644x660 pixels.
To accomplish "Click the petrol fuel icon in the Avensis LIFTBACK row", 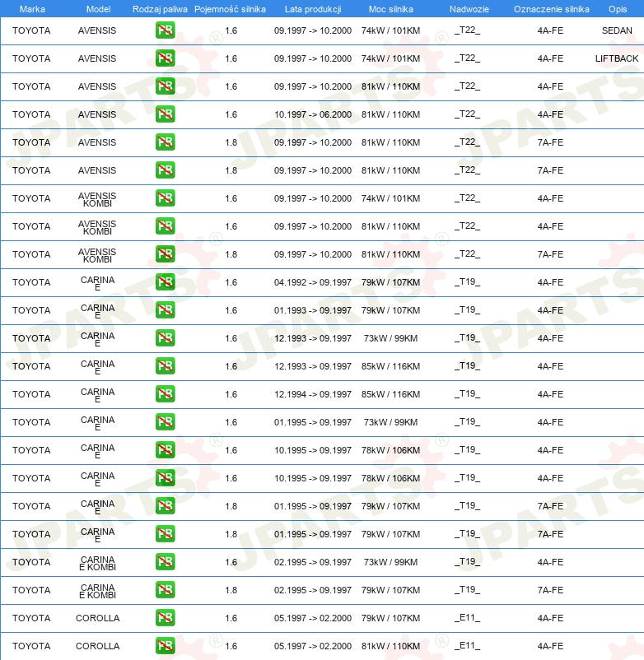I will [x=165, y=58].
